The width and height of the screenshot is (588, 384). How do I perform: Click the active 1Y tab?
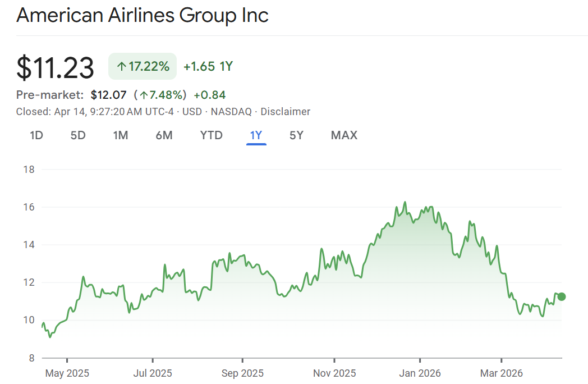pyautogui.click(x=256, y=135)
